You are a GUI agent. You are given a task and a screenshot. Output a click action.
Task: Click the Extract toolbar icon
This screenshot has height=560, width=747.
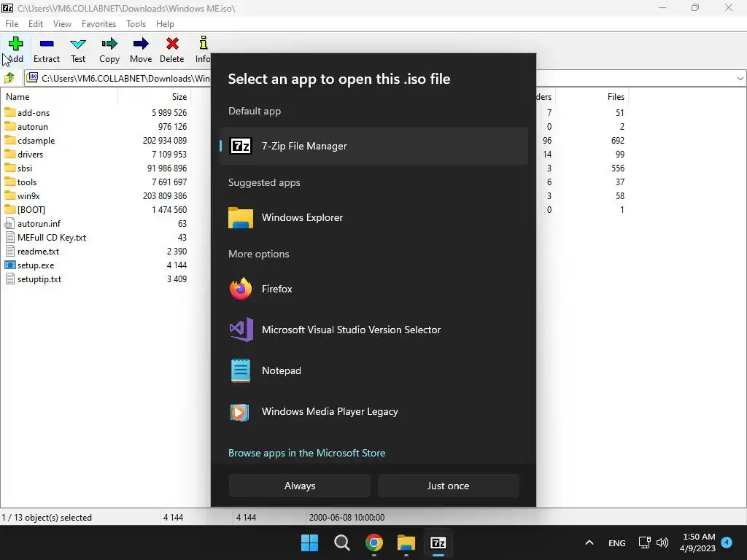pos(47,43)
